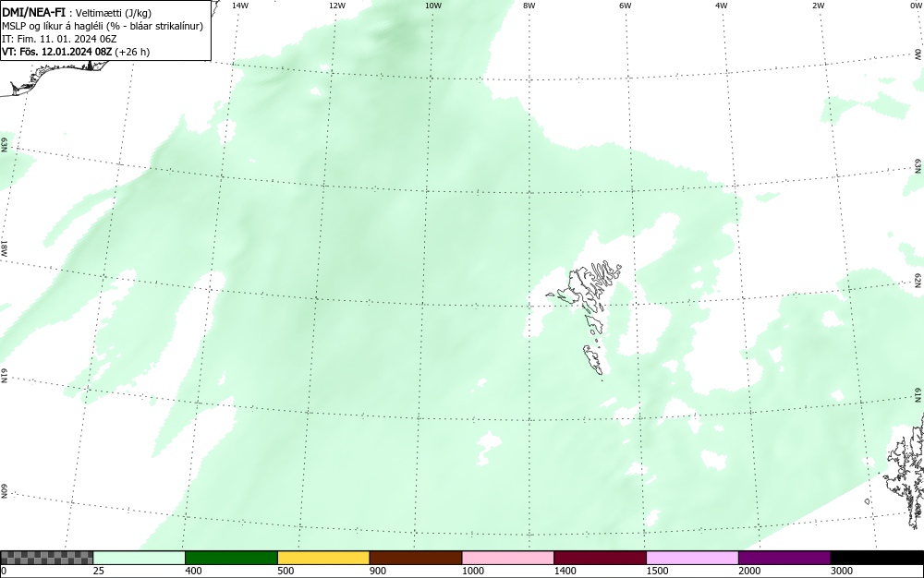924x578 pixels.
Task: Click the legend value 1400
Action: pos(565,571)
